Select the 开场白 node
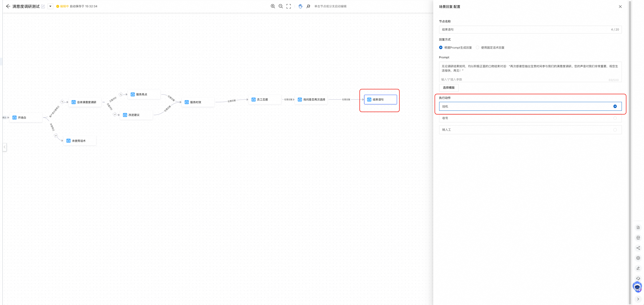The height and width of the screenshot is (305, 644). [x=26, y=118]
